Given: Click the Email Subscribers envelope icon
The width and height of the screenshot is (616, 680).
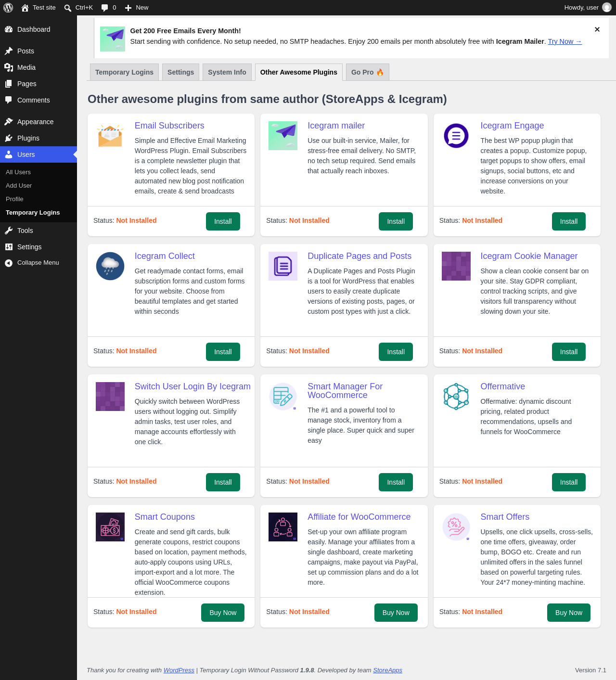Looking at the screenshot, I should 110,136.
